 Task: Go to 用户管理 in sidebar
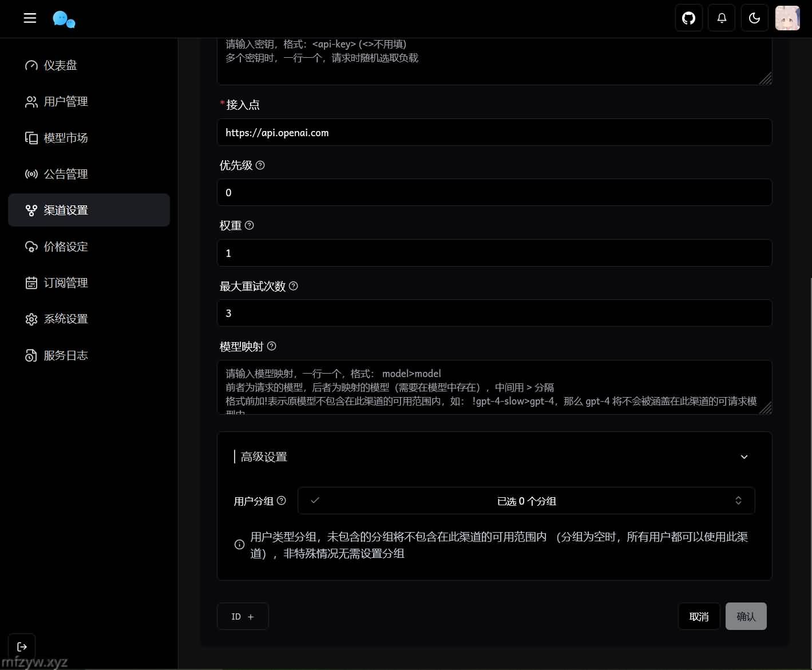point(65,102)
